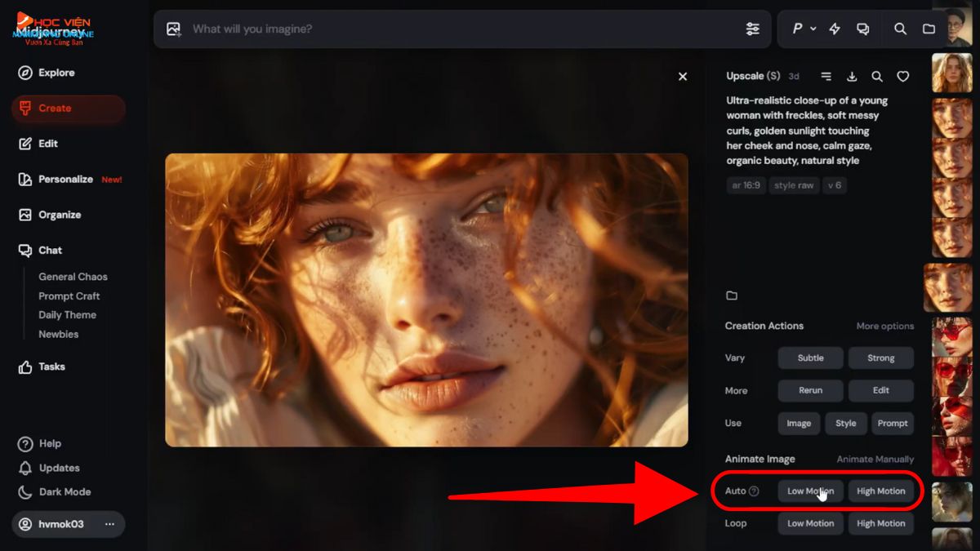Click the v 6 parameter tag
The width and height of the screenshot is (980, 551).
point(834,185)
